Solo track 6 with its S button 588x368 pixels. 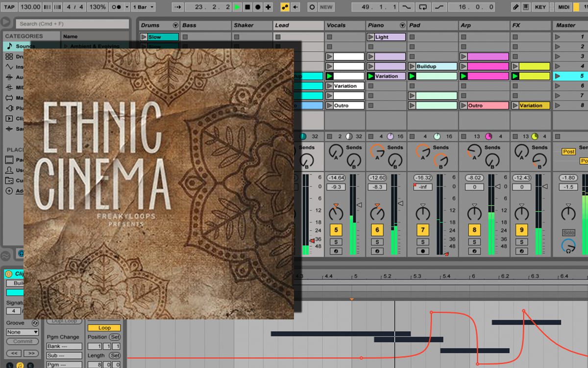point(377,242)
